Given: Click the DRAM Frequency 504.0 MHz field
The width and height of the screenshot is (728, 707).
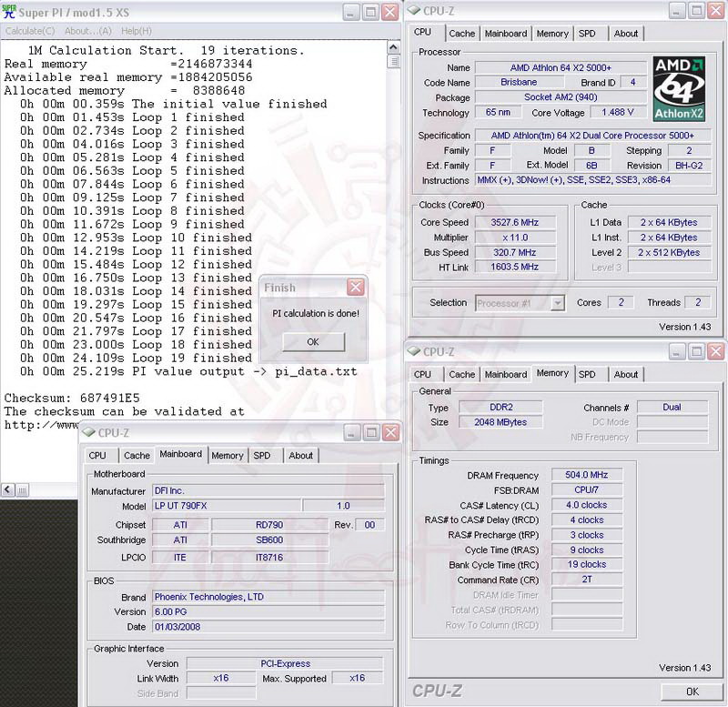Looking at the screenshot, I should click(587, 474).
